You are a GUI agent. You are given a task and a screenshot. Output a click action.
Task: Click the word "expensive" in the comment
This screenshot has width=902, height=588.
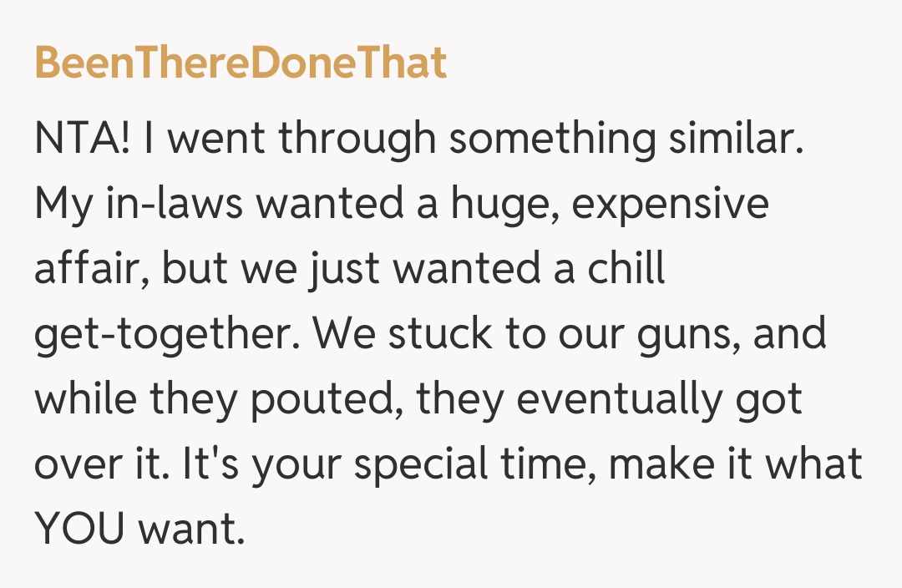(671, 205)
